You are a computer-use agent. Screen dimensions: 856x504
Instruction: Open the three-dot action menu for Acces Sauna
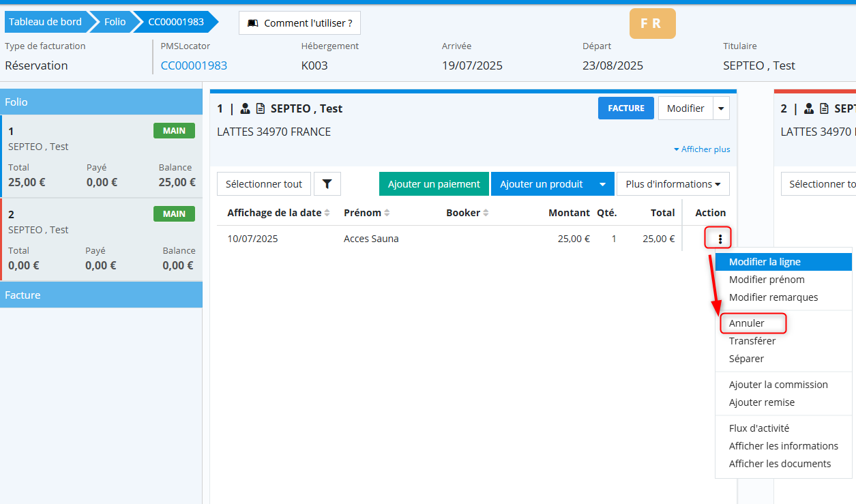click(720, 239)
